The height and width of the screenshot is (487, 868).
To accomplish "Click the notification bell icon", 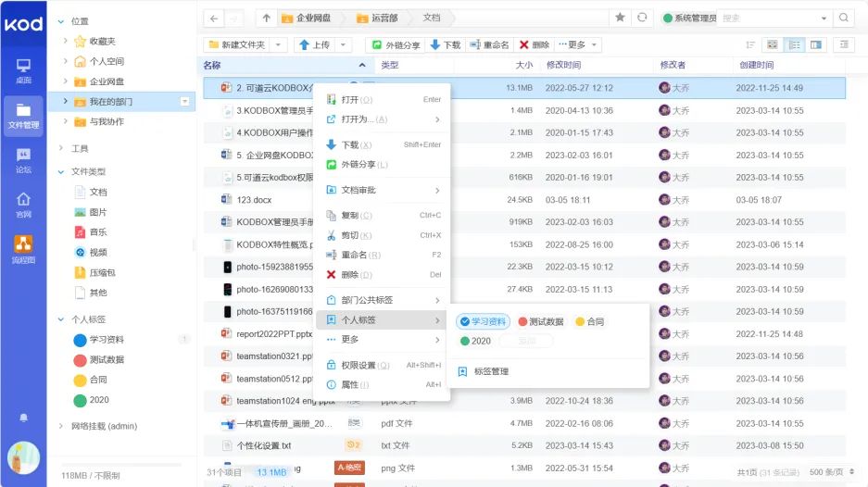I will click(x=23, y=418).
